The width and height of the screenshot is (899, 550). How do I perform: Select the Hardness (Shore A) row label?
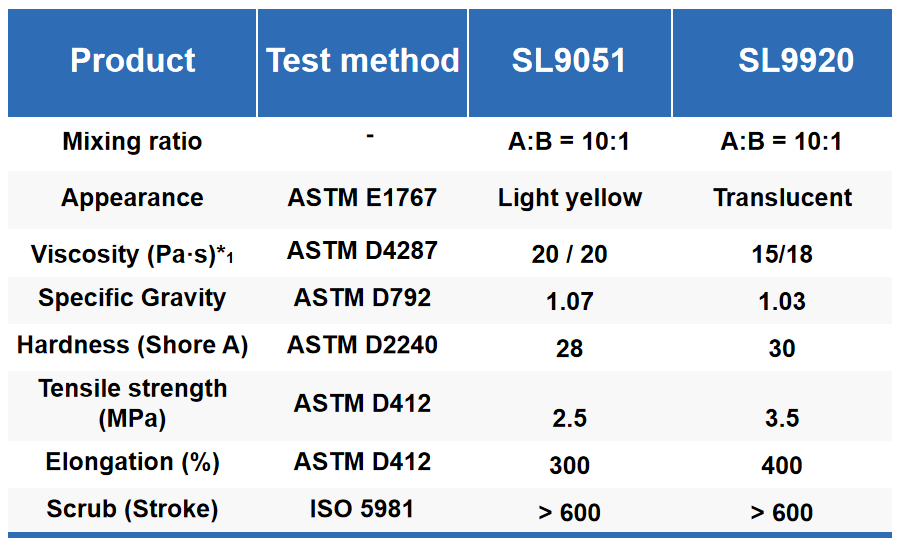point(132,345)
